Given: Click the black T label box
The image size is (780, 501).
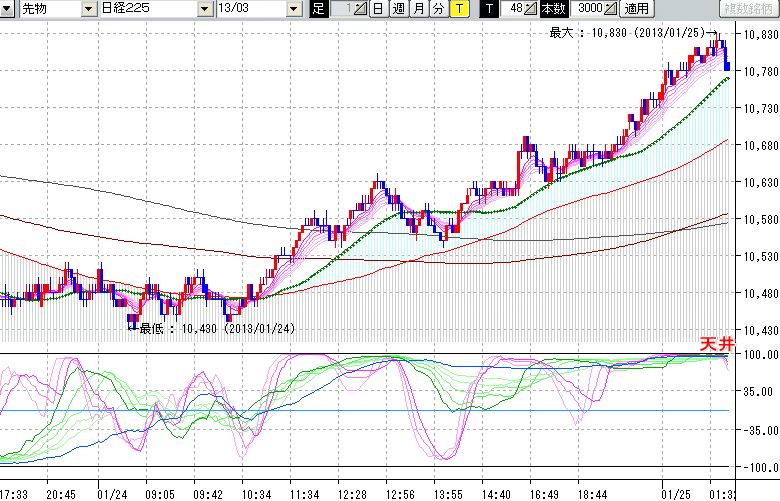Looking at the screenshot, I should pos(489,9).
